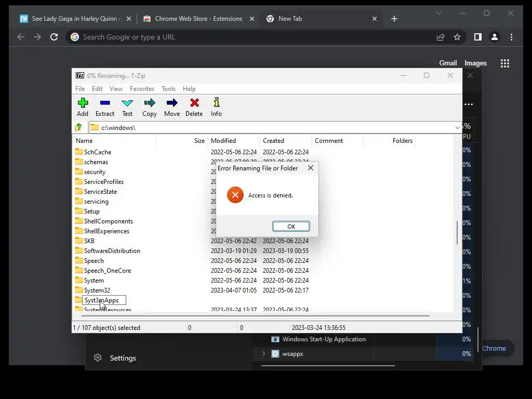The width and height of the screenshot is (532, 399).
Task: Open the Edit menu
Action: 97,88
